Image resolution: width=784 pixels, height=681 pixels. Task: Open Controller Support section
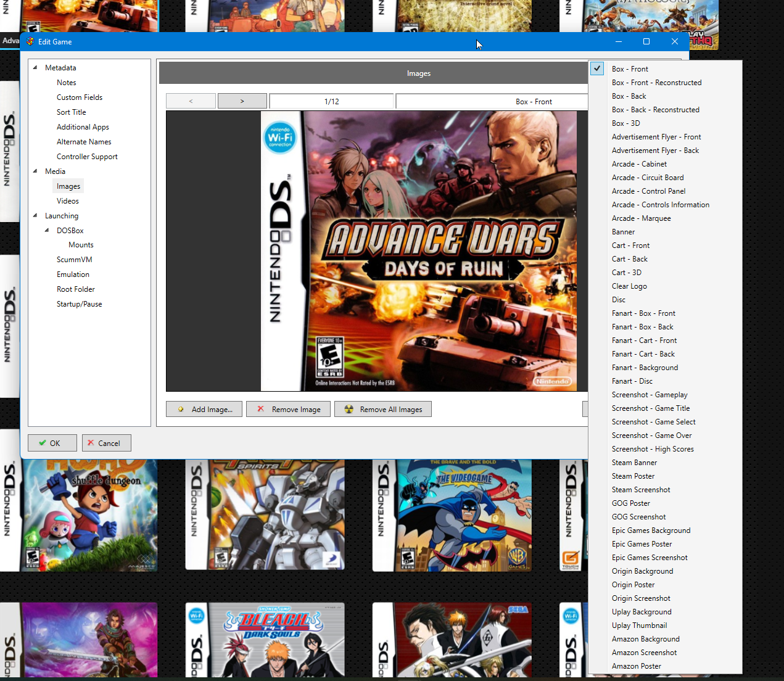[87, 157]
